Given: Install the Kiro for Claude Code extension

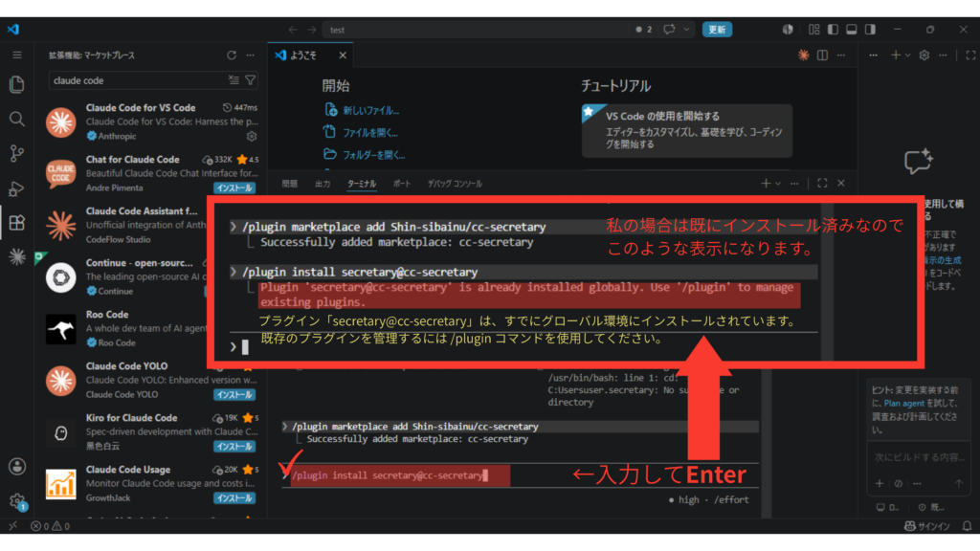Looking at the screenshot, I should coord(234,447).
